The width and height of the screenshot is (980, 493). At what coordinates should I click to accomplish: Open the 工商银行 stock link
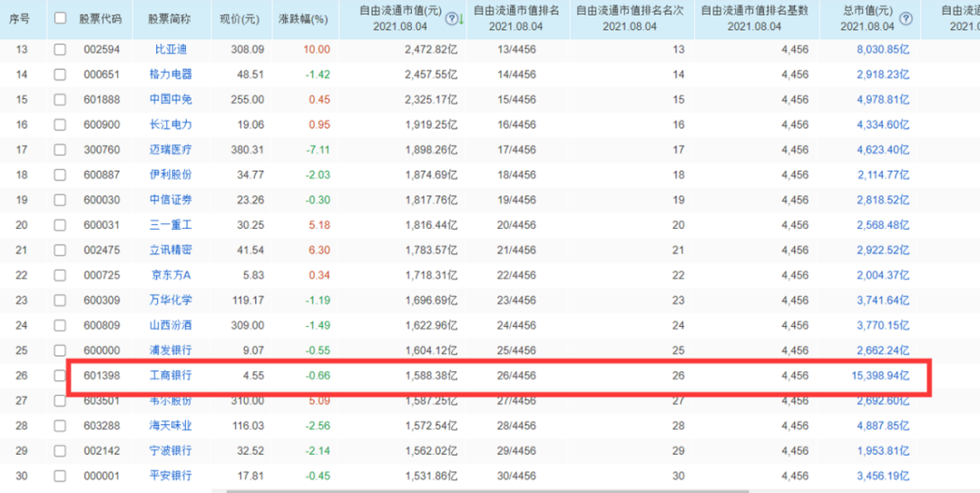(x=171, y=375)
